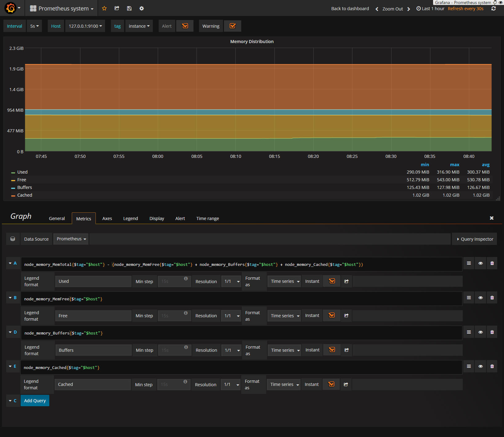Open the tag instance dropdown

139,26
